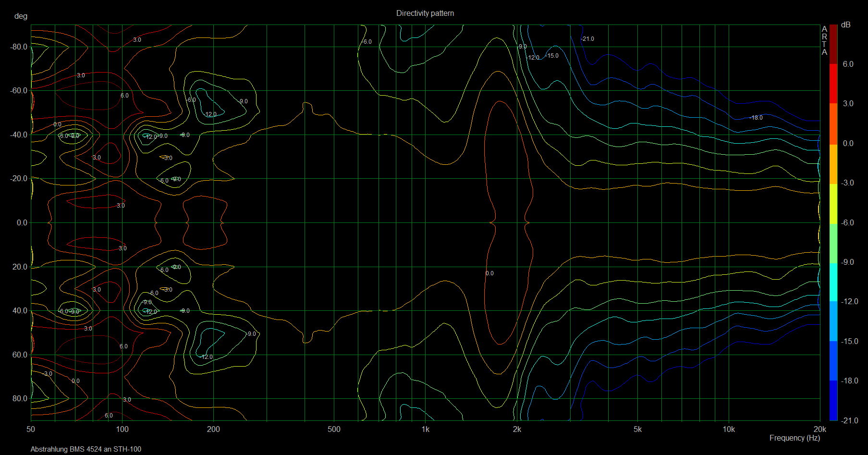Select the dark red colorbar segment above 6.0
The image size is (868, 455).
pyautogui.click(x=833, y=44)
